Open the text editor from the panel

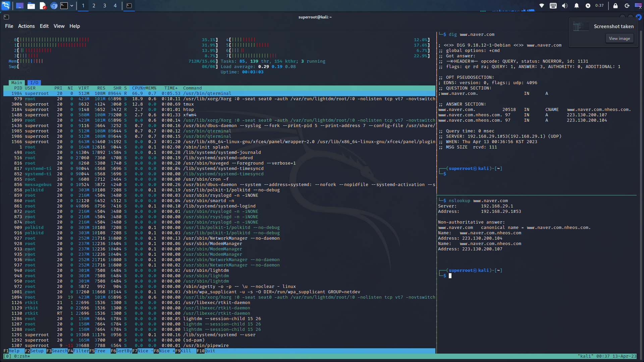pos(43,6)
